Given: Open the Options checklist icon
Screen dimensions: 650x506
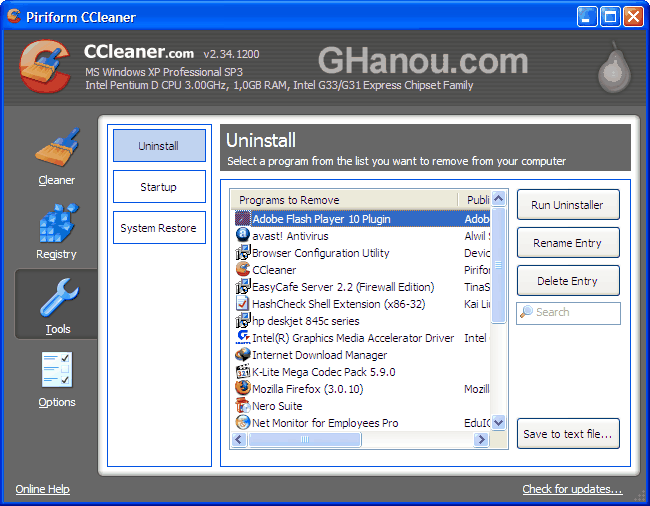Looking at the screenshot, I should pos(57,370).
